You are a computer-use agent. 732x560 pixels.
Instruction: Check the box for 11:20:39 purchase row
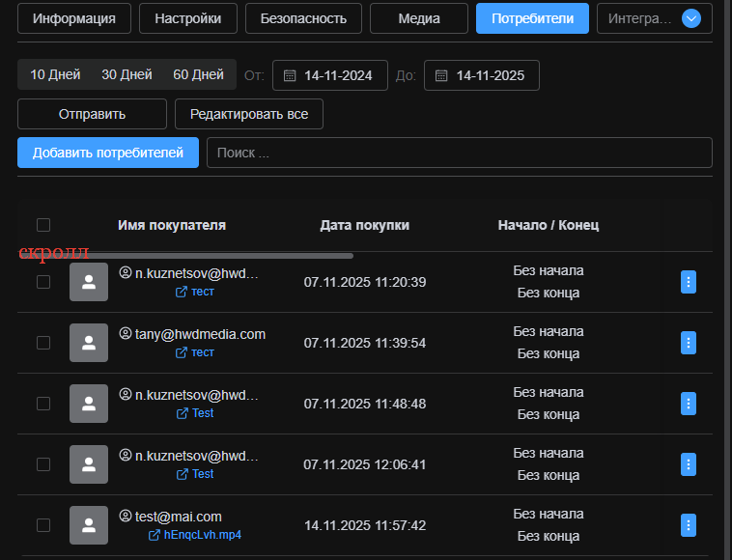click(x=43, y=282)
